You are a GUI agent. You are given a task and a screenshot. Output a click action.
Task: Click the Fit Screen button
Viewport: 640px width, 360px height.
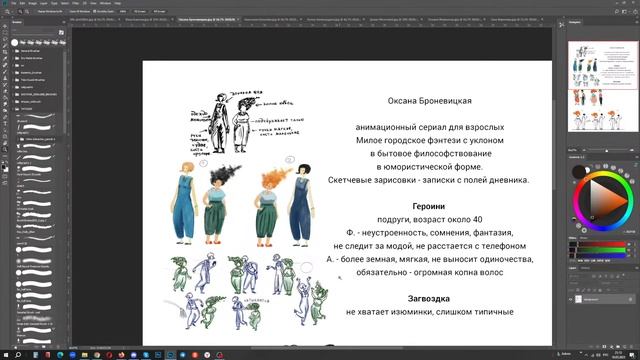pyautogui.click(x=140, y=11)
